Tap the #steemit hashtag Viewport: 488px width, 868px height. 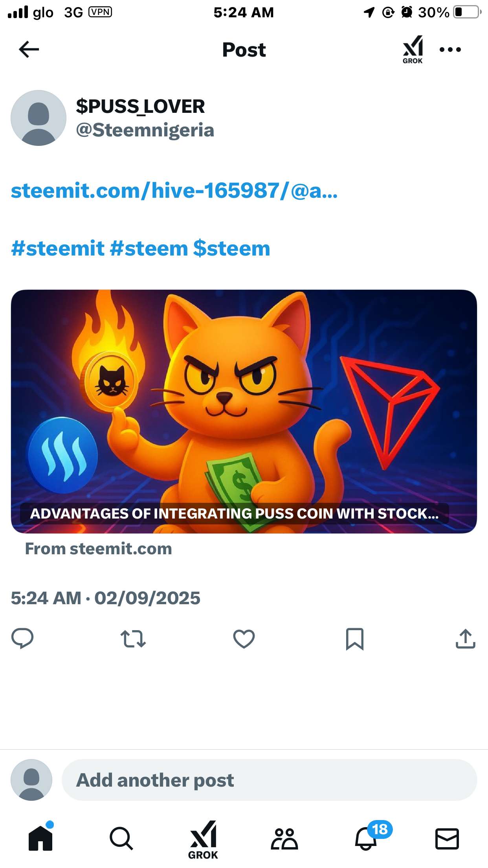[58, 248]
